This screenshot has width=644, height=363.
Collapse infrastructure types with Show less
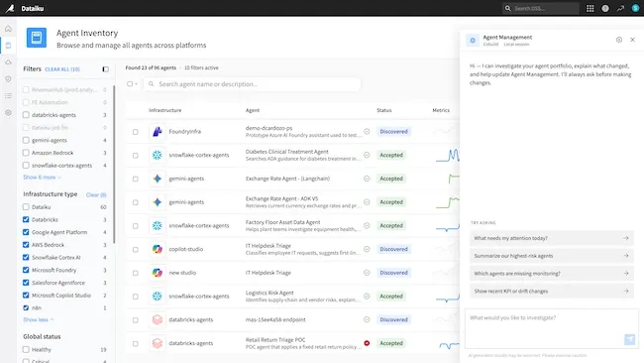39,319
